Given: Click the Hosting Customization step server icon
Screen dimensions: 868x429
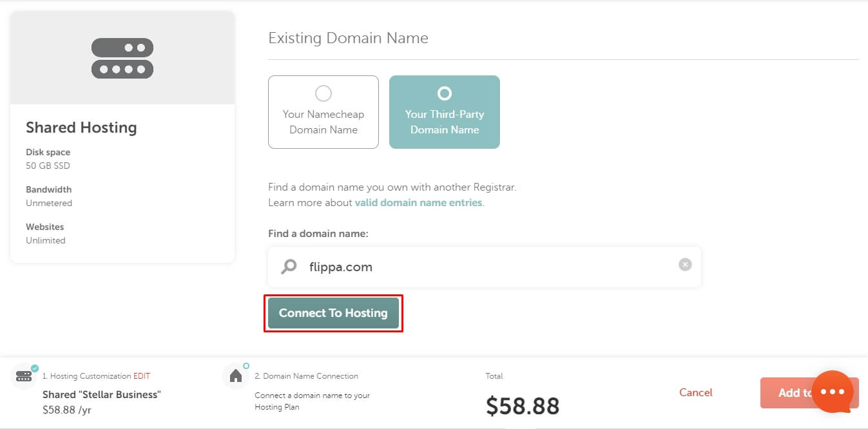Looking at the screenshot, I should pyautogui.click(x=24, y=376).
